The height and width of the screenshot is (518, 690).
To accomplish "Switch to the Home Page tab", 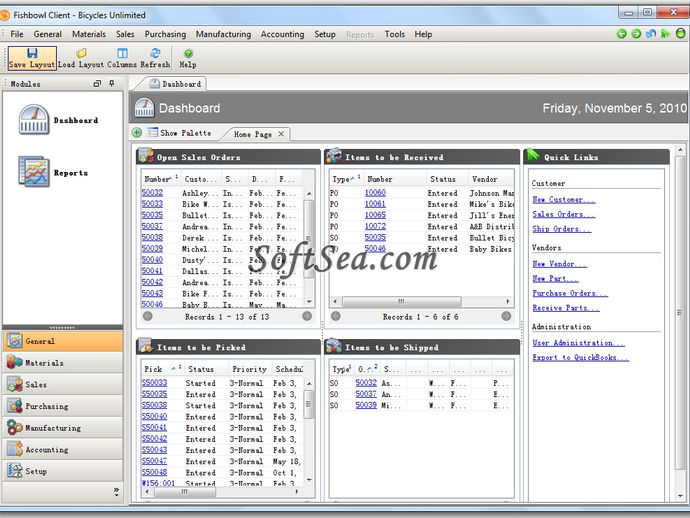I will click(253, 134).
